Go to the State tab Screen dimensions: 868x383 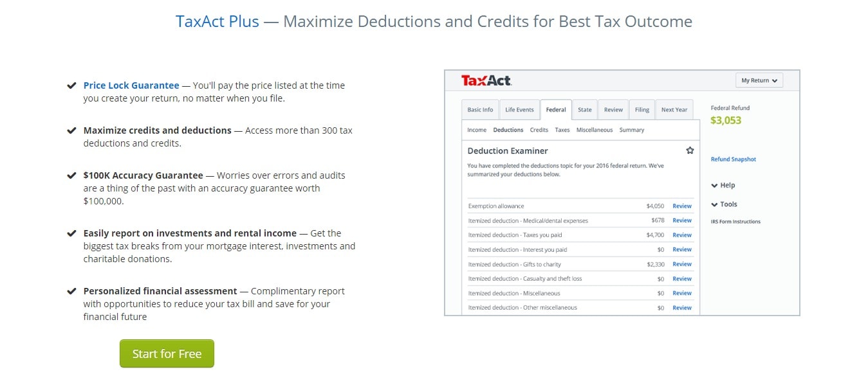585,110
